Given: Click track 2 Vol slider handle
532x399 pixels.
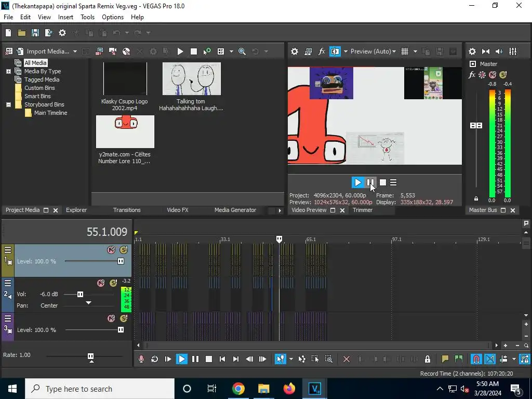Looking at the screenshot, I should click(80, 294).
